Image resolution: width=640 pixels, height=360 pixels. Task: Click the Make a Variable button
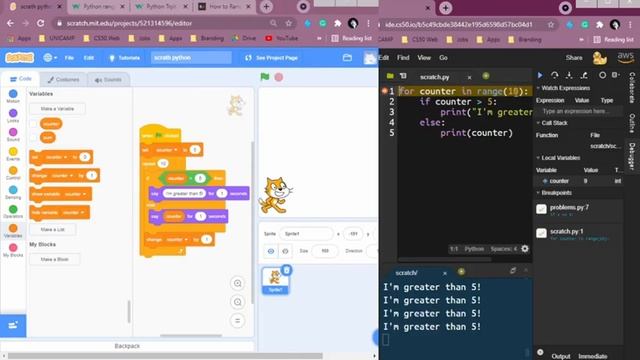coord(57,109)
